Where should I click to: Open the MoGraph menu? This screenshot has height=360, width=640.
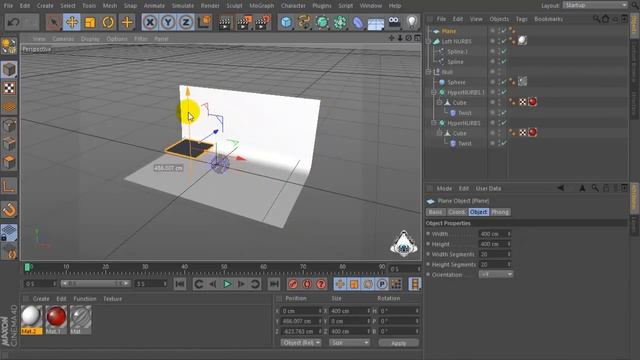coord(262,6)
